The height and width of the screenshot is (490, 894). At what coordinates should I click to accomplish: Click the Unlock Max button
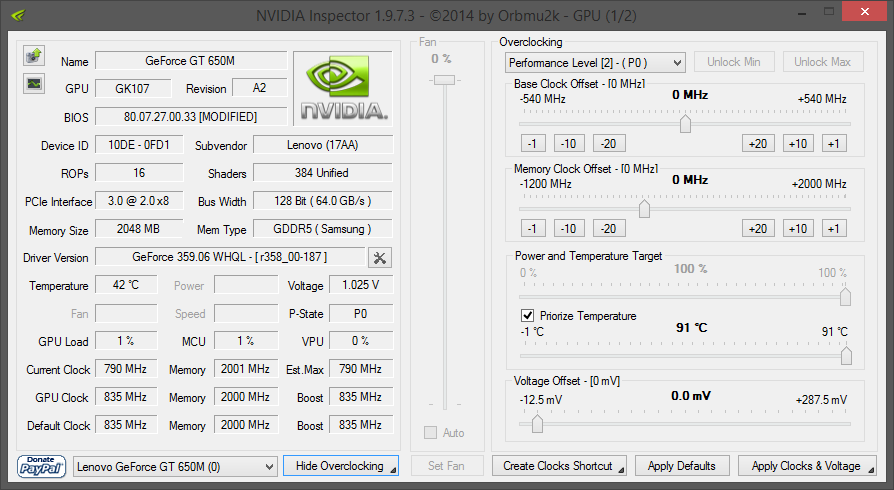tap(823, 62)
